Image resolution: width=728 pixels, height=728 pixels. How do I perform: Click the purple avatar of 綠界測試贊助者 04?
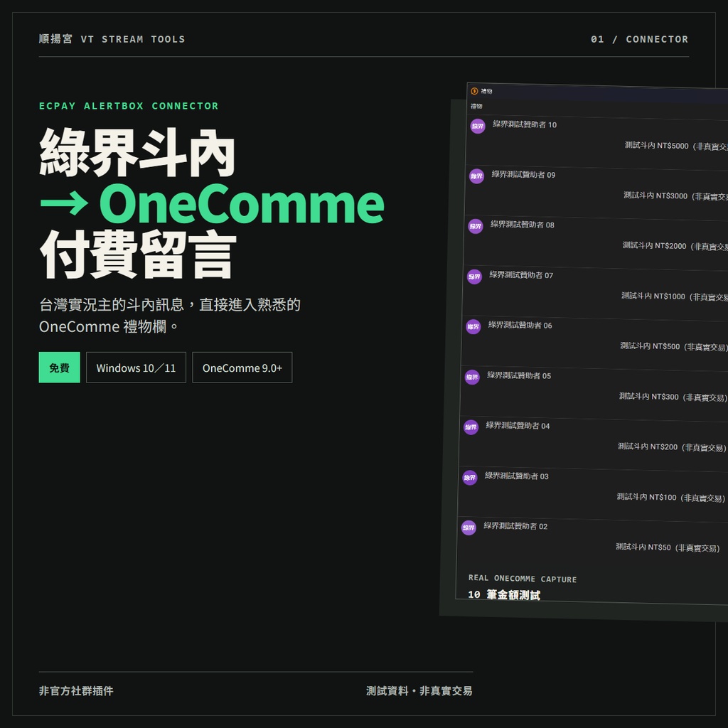click(471, 427)
